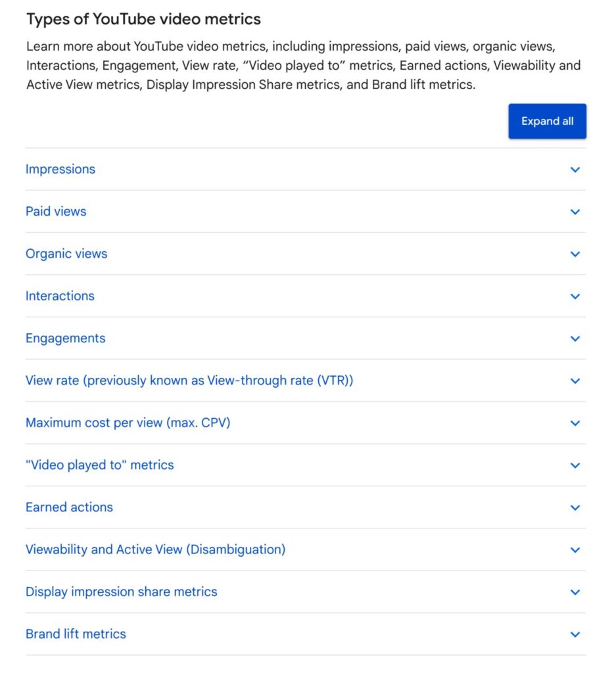Open the Organic views chevron arrow
Viewport: 616px width, 673px height.
pyautogui.click(x=575, y=254)
